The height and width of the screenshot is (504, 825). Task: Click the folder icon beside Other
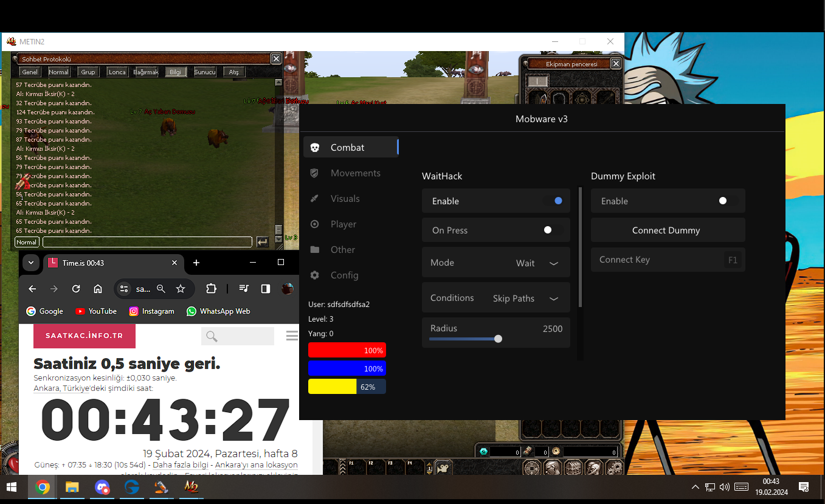[x=314, y=250]
